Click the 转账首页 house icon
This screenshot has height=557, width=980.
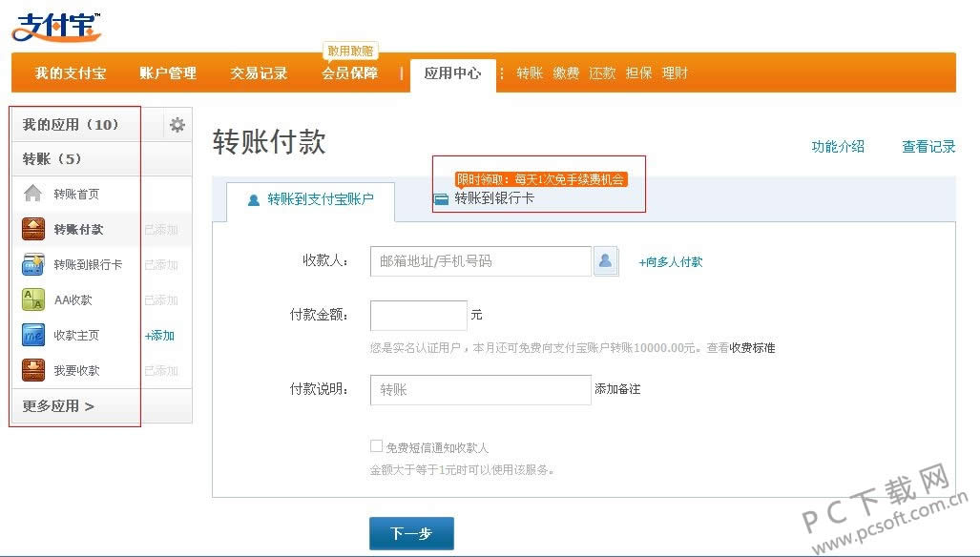[x=33, y=194]
